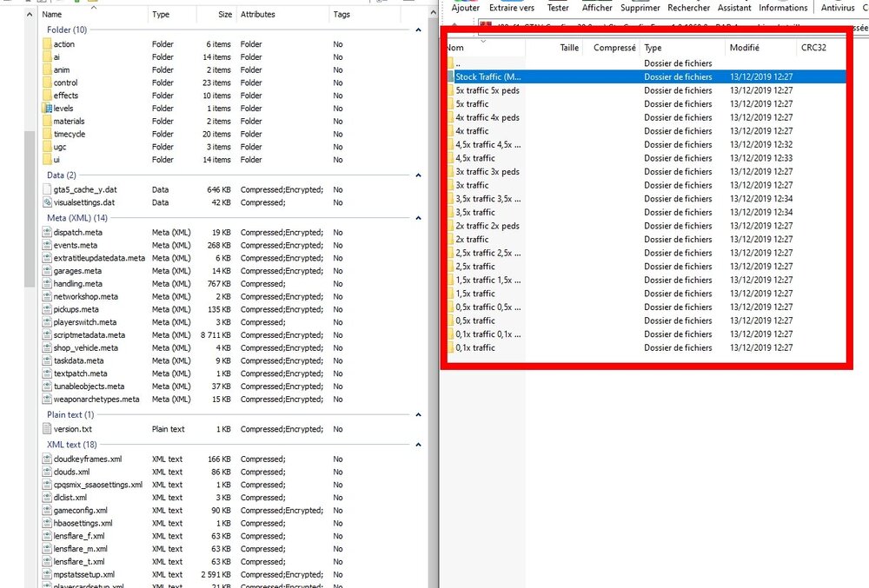Collapse the Plain text (1) group
The height and width of the screenshot is (588, 869).
(419, 414)
